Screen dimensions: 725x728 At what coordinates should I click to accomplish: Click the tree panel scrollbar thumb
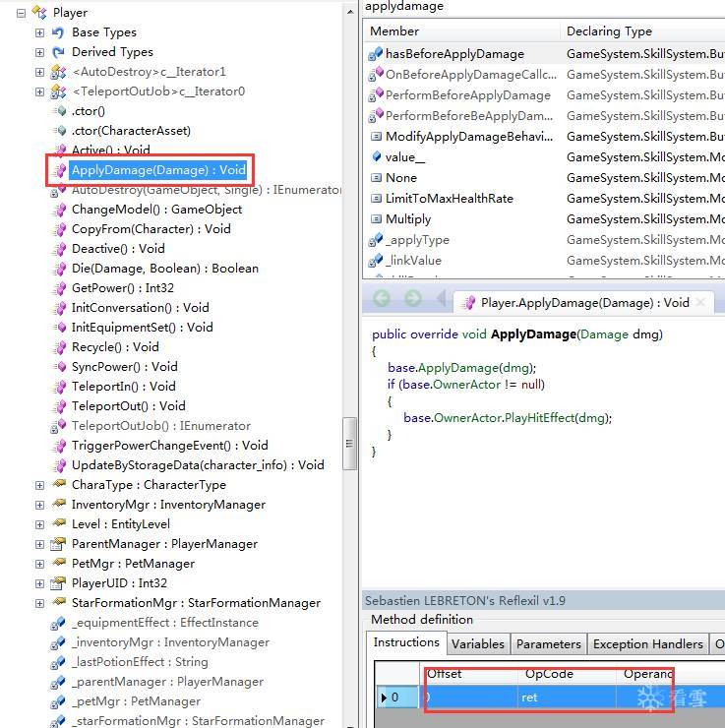coord(349,444)
